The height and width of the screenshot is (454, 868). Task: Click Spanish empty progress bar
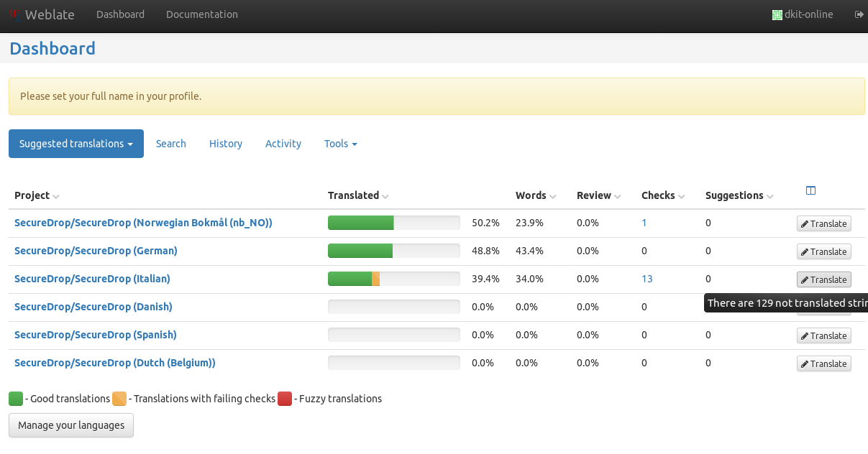coord(394,335)
